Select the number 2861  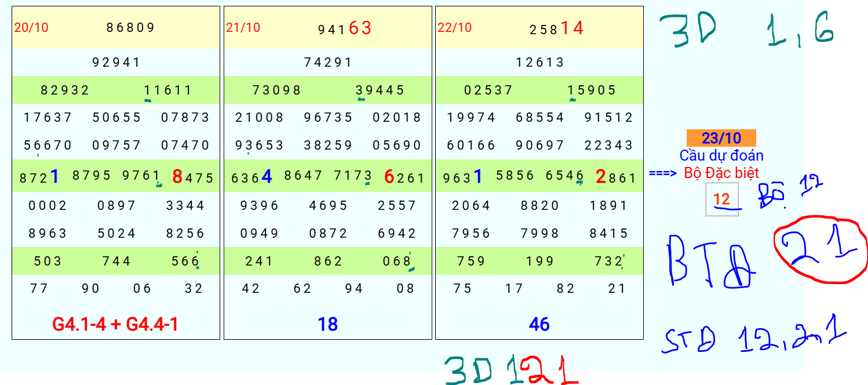pos(617,177)
